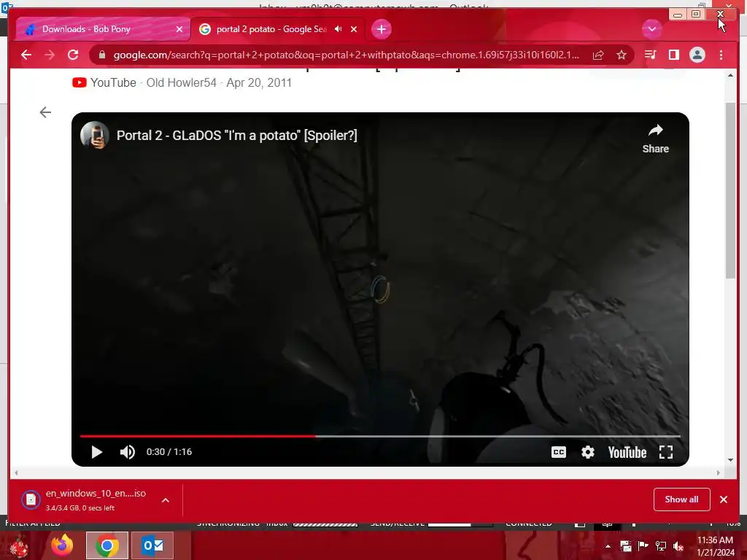
Task: Go forward in Chrome history
Action: point(50,55)
